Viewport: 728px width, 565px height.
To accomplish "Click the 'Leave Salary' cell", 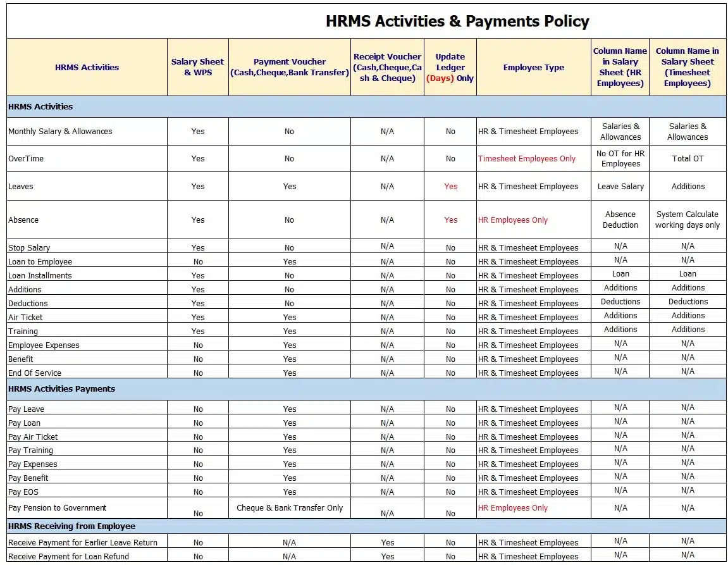I will 620,186.
